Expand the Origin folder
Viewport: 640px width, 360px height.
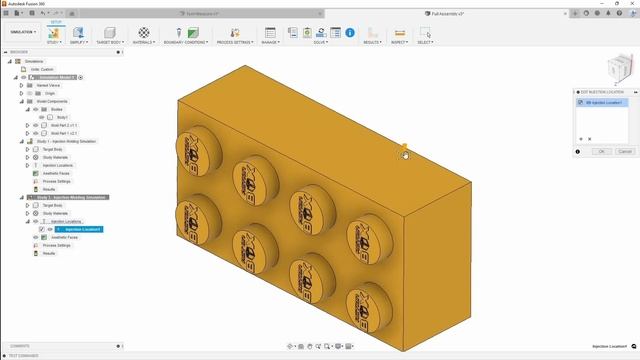[x=22, y=93]
